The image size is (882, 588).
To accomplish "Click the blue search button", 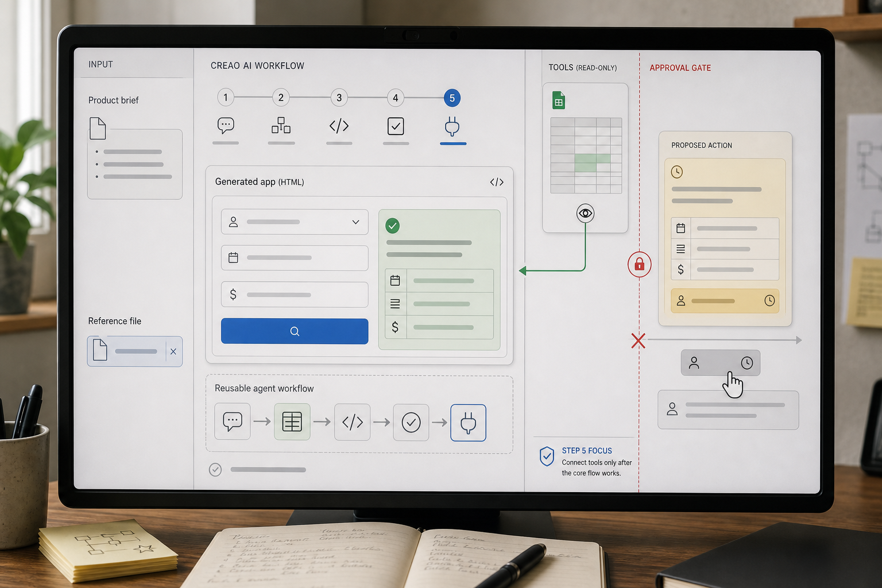I will click(295, 331).
